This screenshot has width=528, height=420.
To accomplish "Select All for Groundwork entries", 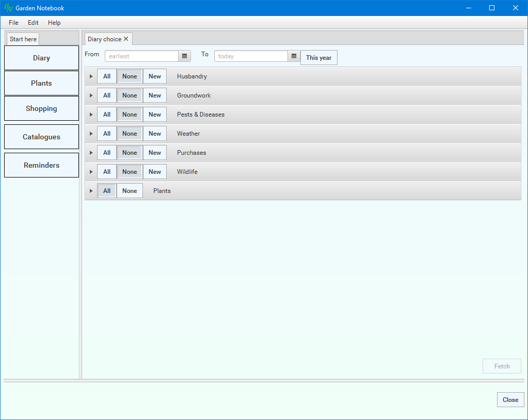I will (107, 95).
